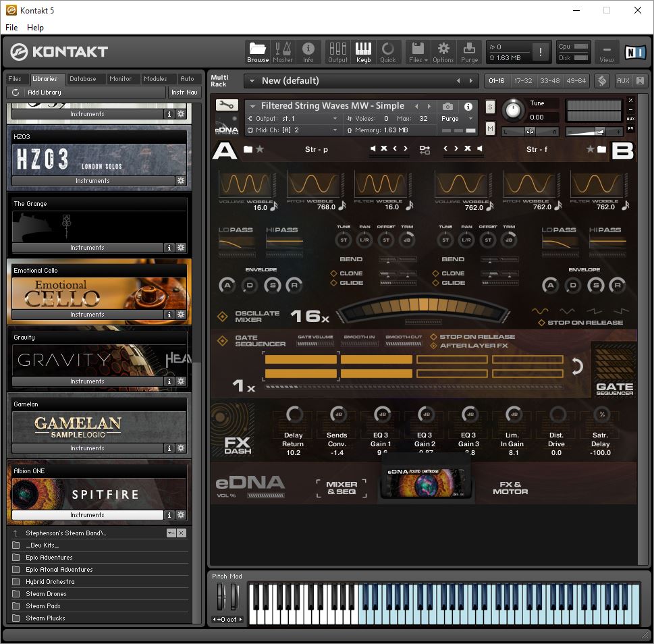
Task: Click the Instr Nav button
Action: (x=184, y=92)
